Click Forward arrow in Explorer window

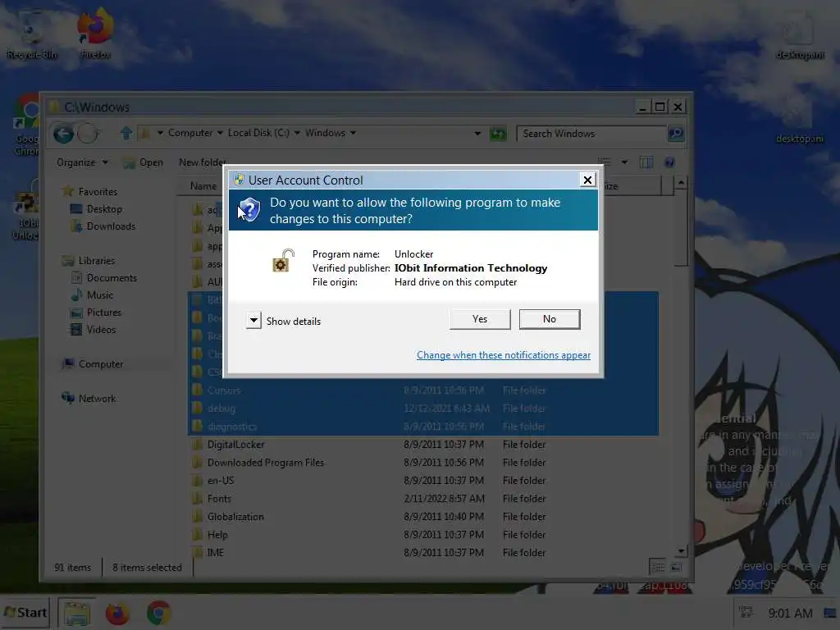pyautogui.click(x=88, y=134)
